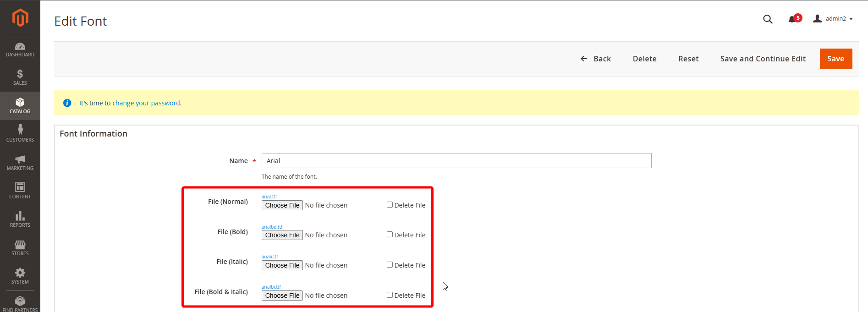Click the search magnifier icon
This screenshot has width=868, height=312.
tap(768, 19)
